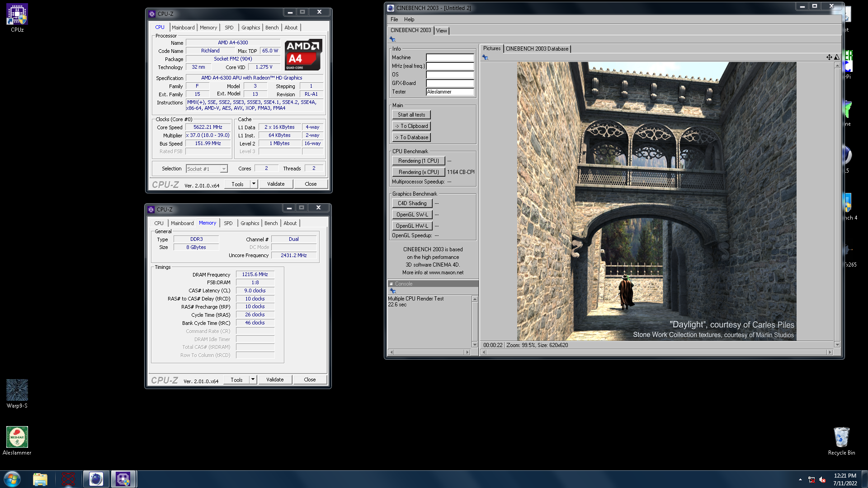This screenshot has height=488, width=868.
Task: Click Start all tests button
Action: click(x=411, y=115)
